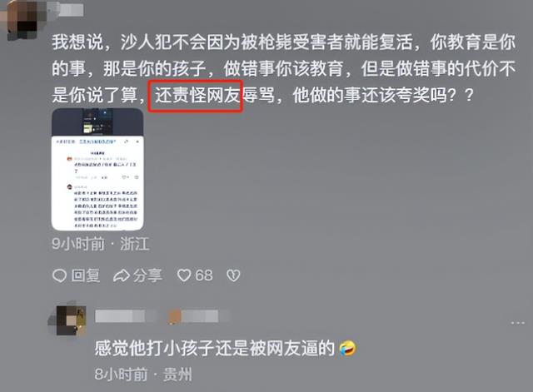Open the reply author's avatar
Screen dimensions: 533x392
coord(71,320)
